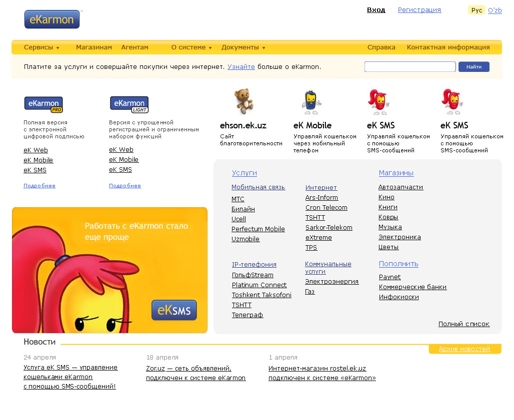Click the teddy bear ehson.ek.uz icon

243,101
